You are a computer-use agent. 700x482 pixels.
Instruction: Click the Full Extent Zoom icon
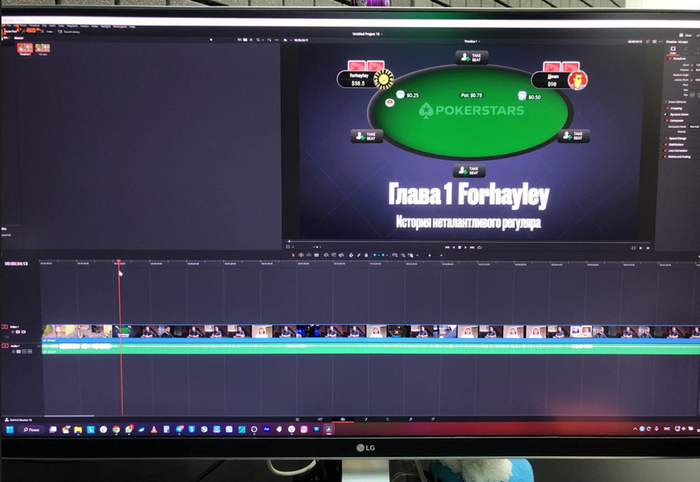click(395, 255)
